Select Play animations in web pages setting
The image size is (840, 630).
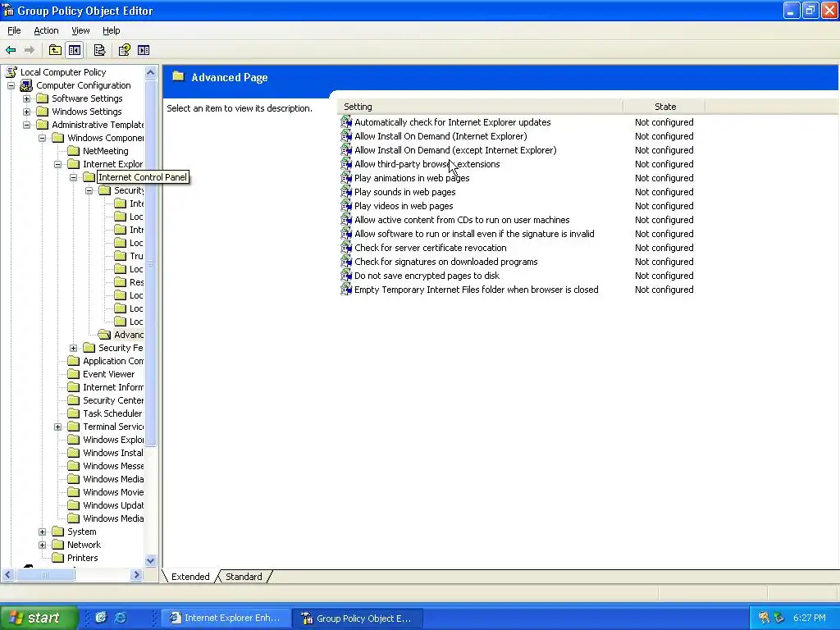tap(412, 178)
